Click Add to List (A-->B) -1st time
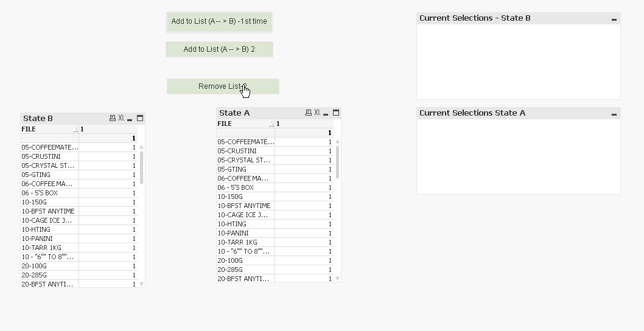This screenshot has width=644, height=331. point(219,21)
